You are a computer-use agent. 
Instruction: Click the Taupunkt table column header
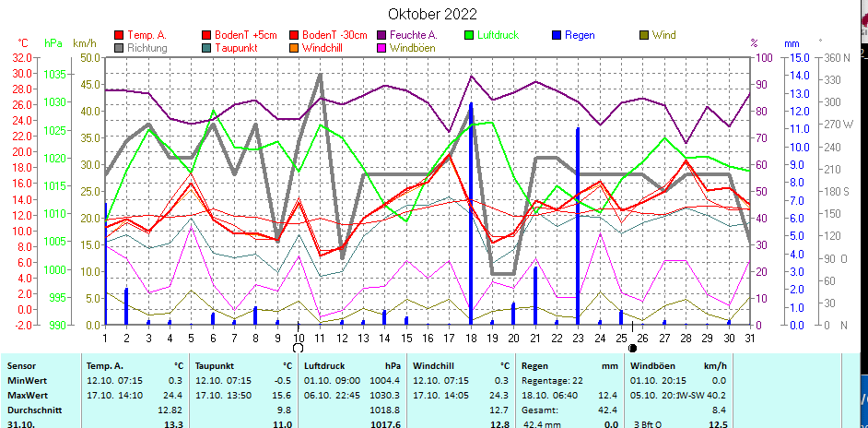214,366
